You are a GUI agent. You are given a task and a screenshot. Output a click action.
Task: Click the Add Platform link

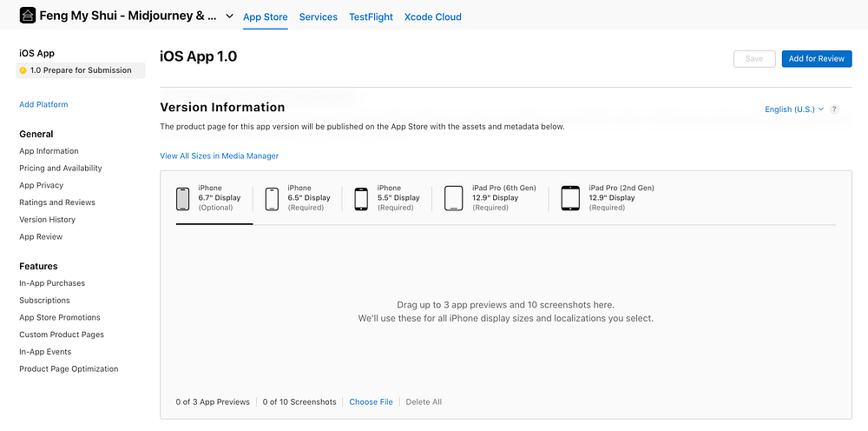(43, 104)
